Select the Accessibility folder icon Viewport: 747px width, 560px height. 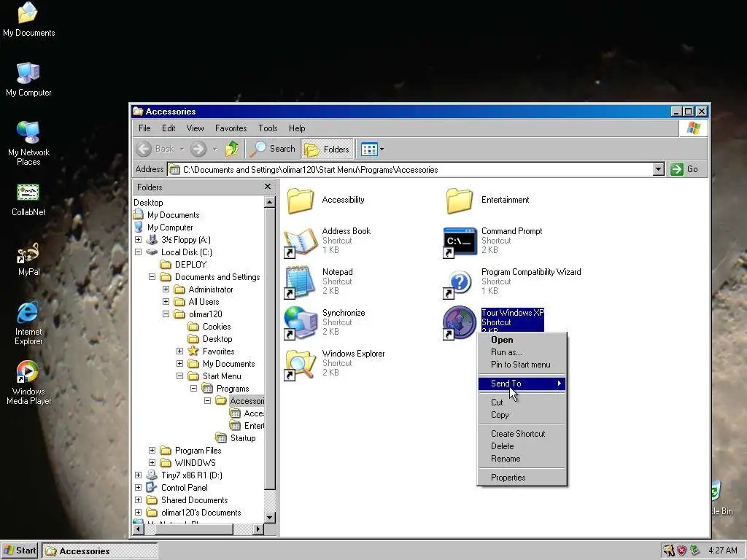(300, 200)
